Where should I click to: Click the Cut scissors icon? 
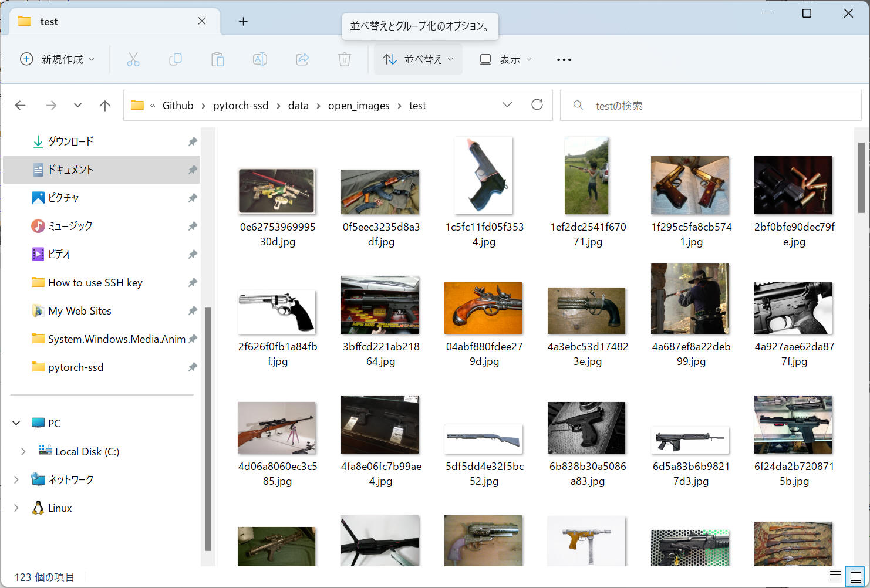[133, 59]
